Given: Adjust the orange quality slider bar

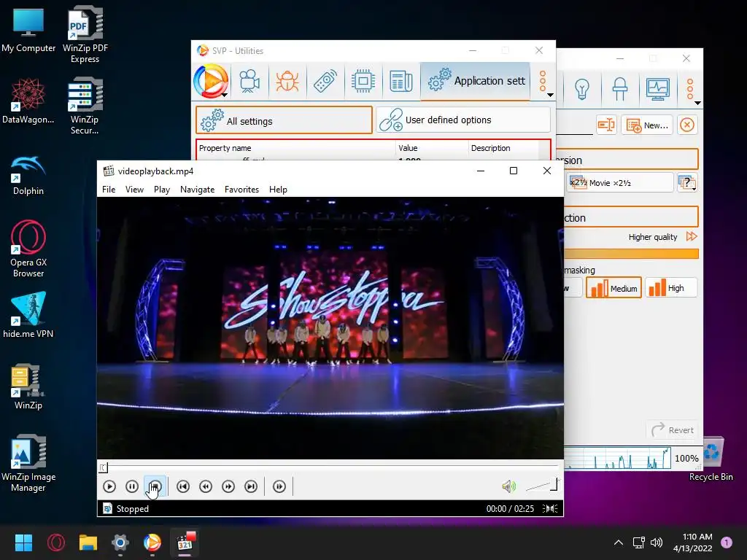Looking at the screenshot, I should (x=631, y=254).
